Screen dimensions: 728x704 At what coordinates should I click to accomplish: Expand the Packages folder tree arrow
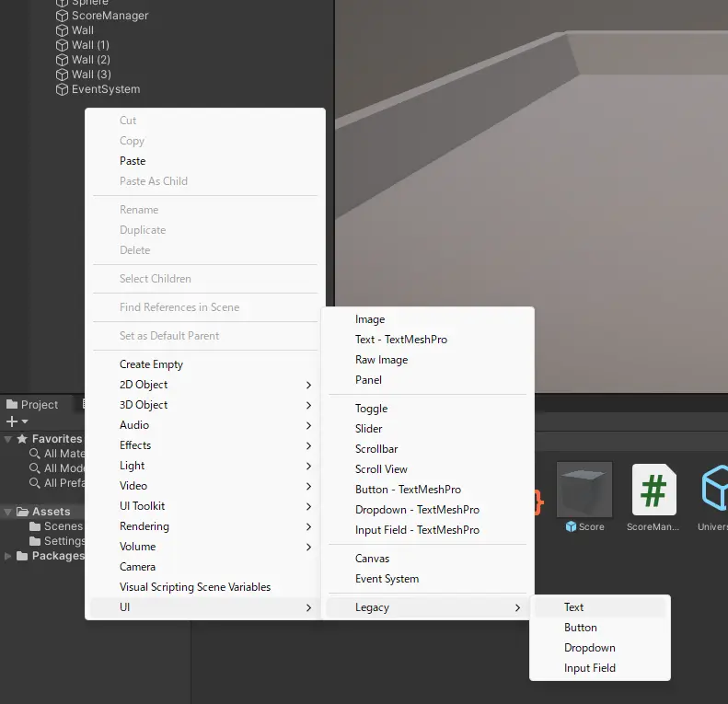(8, 556)
